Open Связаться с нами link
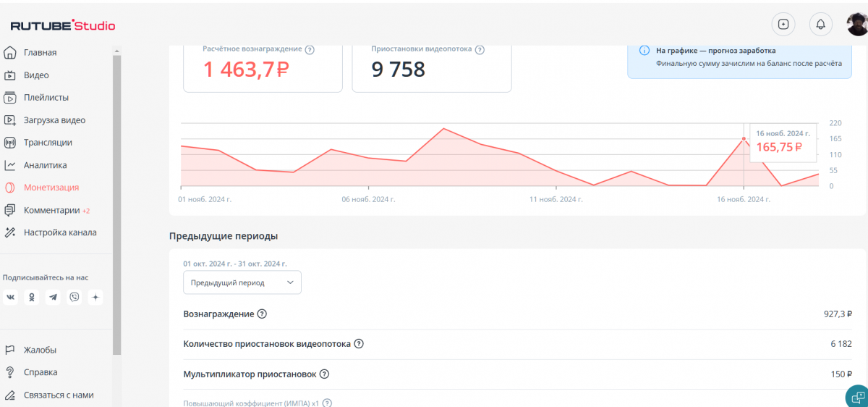Screen dimensions: 868x407 point(58,395)
